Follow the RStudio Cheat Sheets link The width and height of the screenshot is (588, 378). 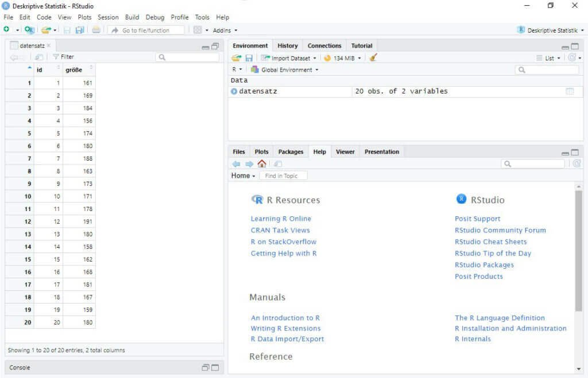click(490, 241)
